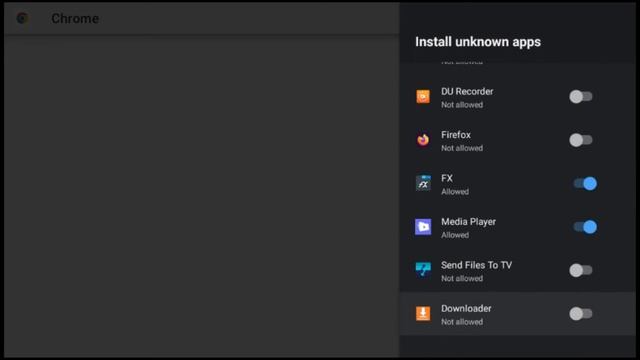
Task: Click the FX file explorer icon
Action: (x=423, y=183)
